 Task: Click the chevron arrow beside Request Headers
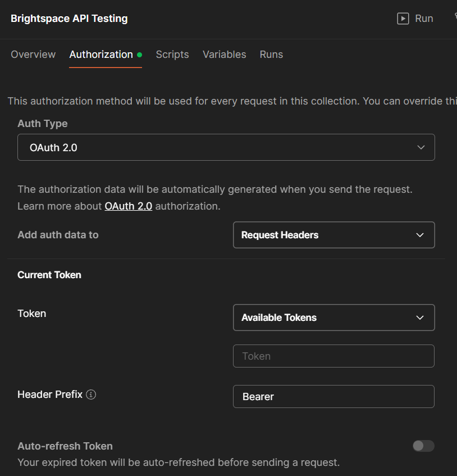[x=420, y=235]
